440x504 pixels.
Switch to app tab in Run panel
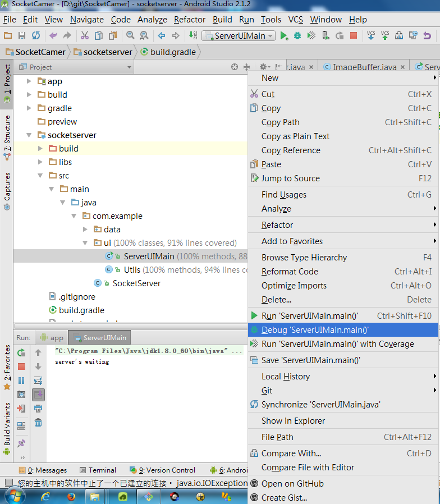(x=52, y=338)
